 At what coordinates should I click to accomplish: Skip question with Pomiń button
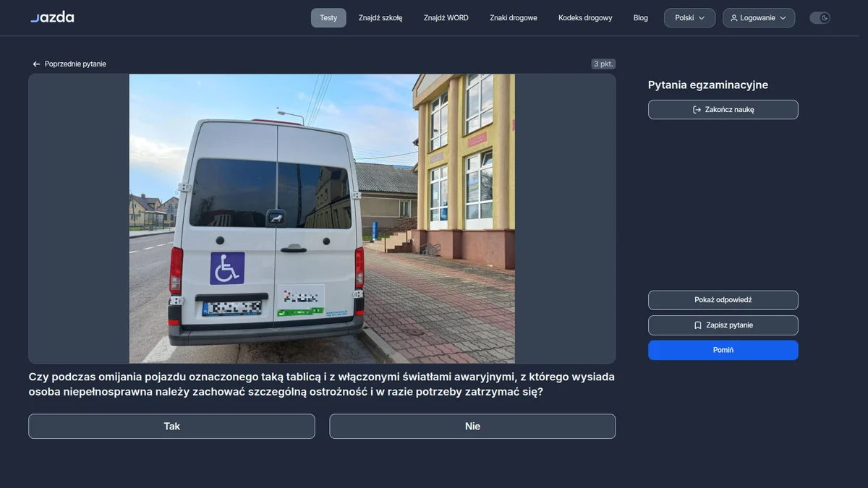[723, 350]
